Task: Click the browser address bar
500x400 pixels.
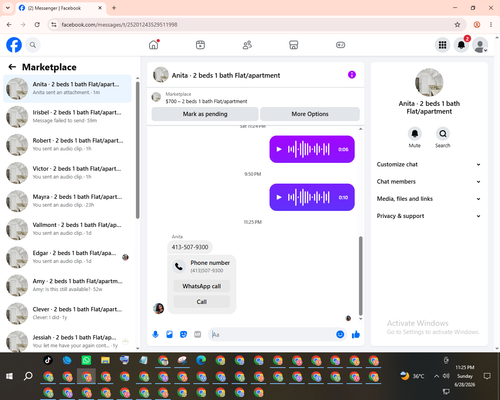Action: tap(255, 24)
